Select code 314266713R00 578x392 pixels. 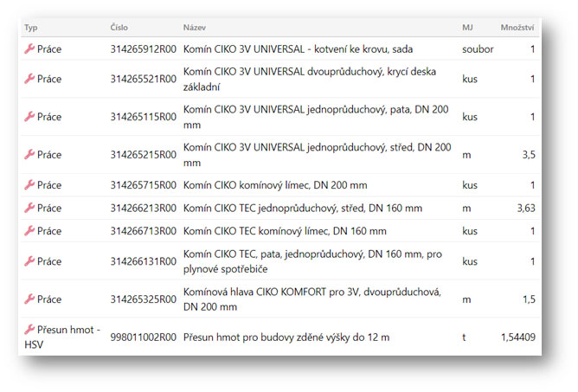point(144,231)
